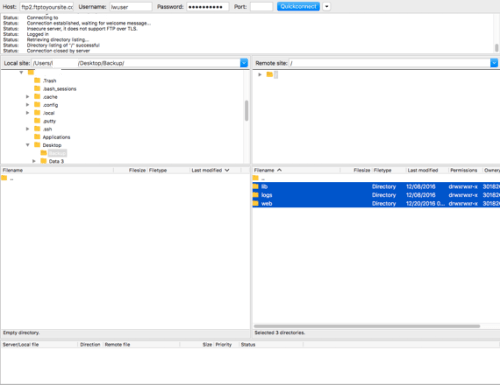The image size is (500, 385).
Task: Select the Data 3 folder icon
Action: pos(43,161)
